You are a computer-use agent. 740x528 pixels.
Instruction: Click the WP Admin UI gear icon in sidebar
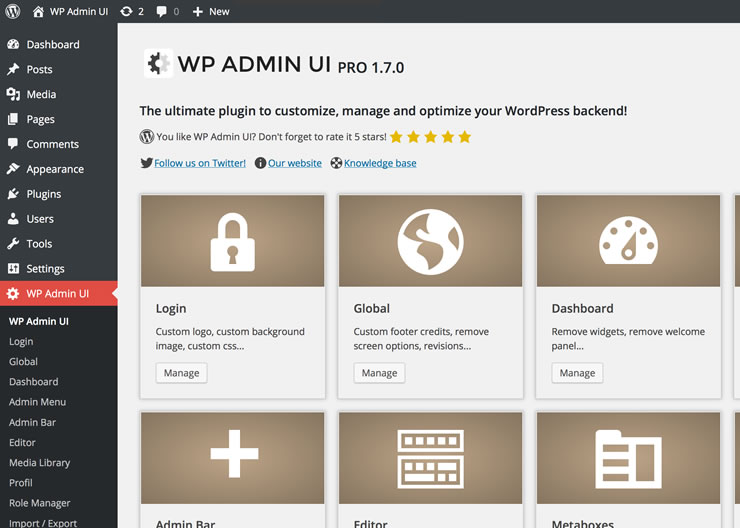[13, 293]
